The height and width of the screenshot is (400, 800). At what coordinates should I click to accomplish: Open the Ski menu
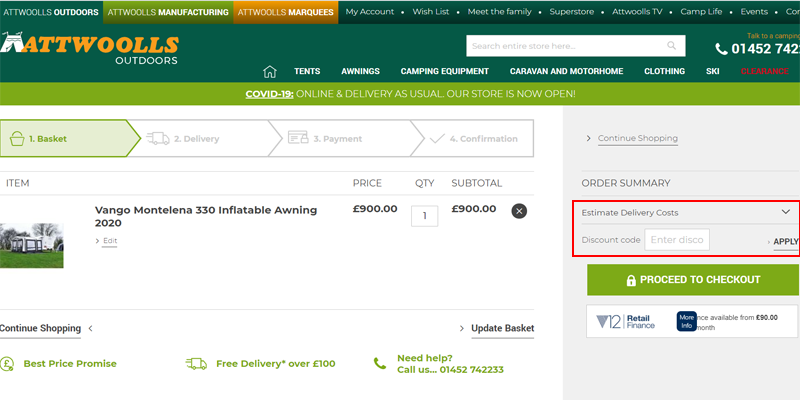pos(713,71)
